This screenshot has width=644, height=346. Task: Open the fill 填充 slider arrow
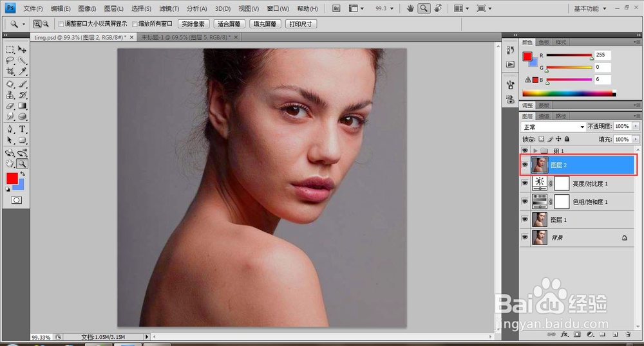tap(636, 140)
